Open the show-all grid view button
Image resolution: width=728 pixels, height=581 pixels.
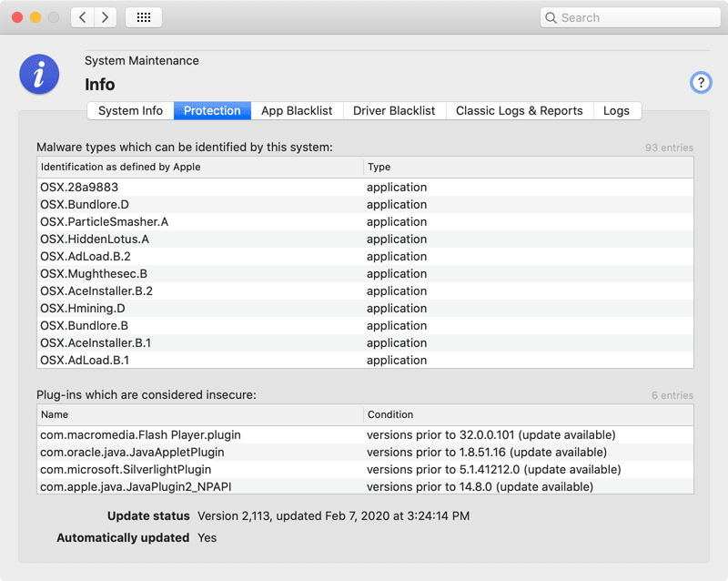pyautogui.click(x=144, y=17)
